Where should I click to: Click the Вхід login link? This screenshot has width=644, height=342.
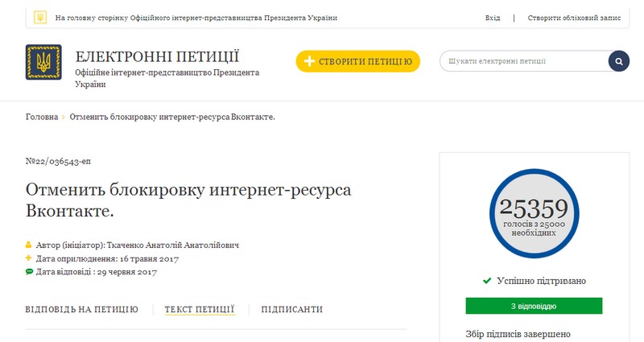[x=493, y=18]
